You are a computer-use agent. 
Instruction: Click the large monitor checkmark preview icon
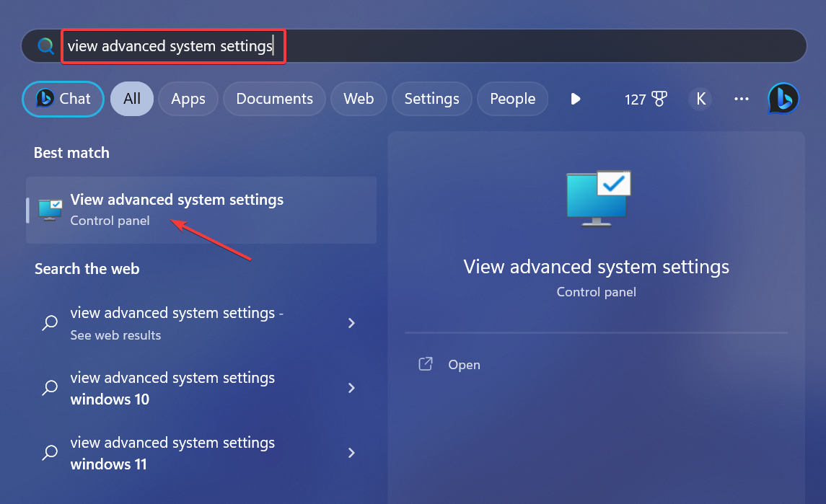click(x=598, y=198)
